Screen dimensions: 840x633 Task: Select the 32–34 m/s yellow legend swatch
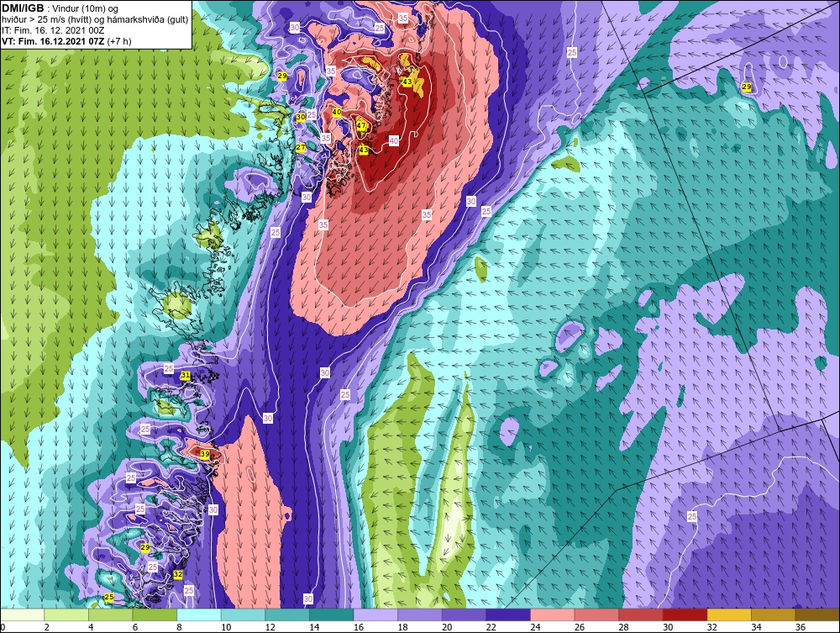[729, 615]
